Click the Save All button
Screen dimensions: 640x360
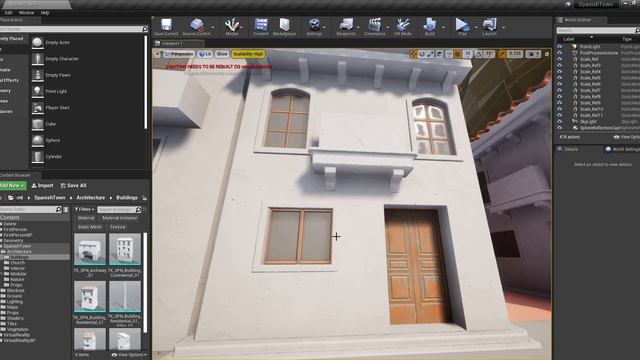coord(73,185)
